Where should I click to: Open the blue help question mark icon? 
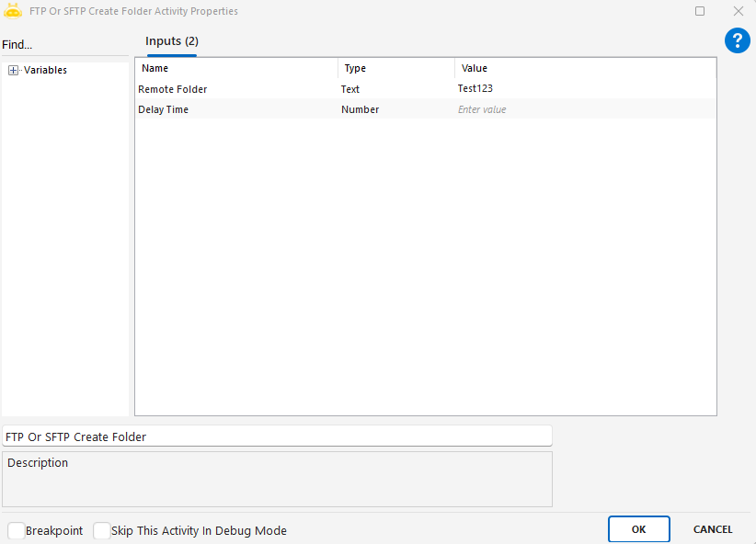pos(738,40)
